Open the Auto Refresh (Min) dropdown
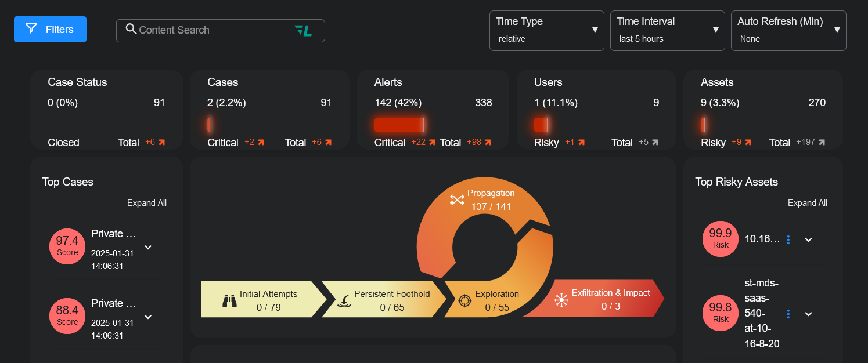868x363 pixels. tap(788, 31)
